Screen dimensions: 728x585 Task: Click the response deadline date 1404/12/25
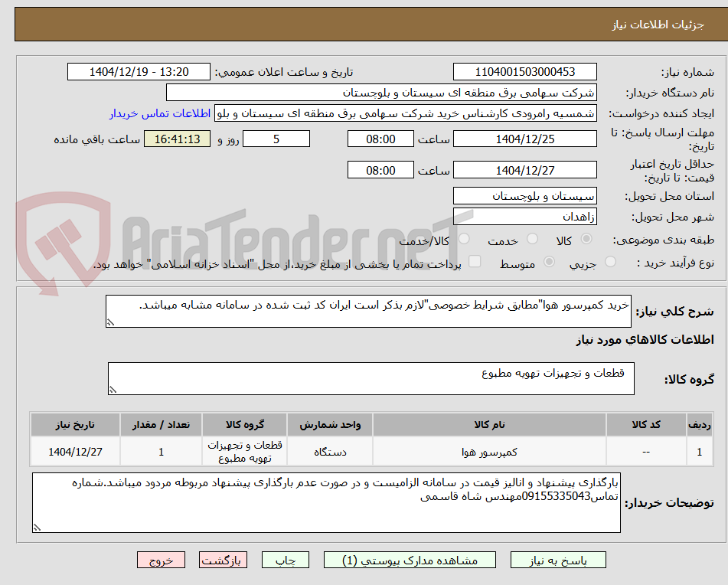(x=525, y=139)
